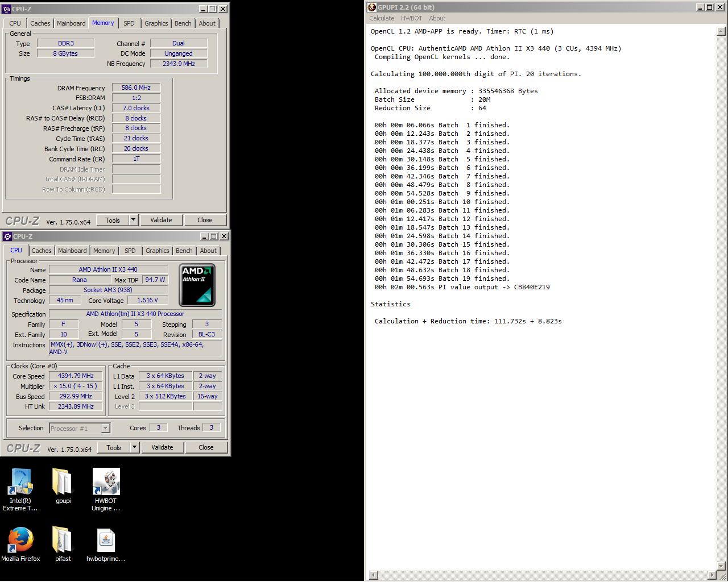Click Tools button in top CPU-Z window
The width and height of the screenshot is (728, 582).
click(113, 220)
